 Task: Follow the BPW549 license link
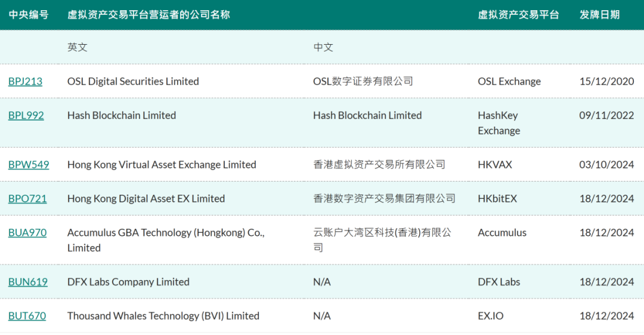[29, 165]
